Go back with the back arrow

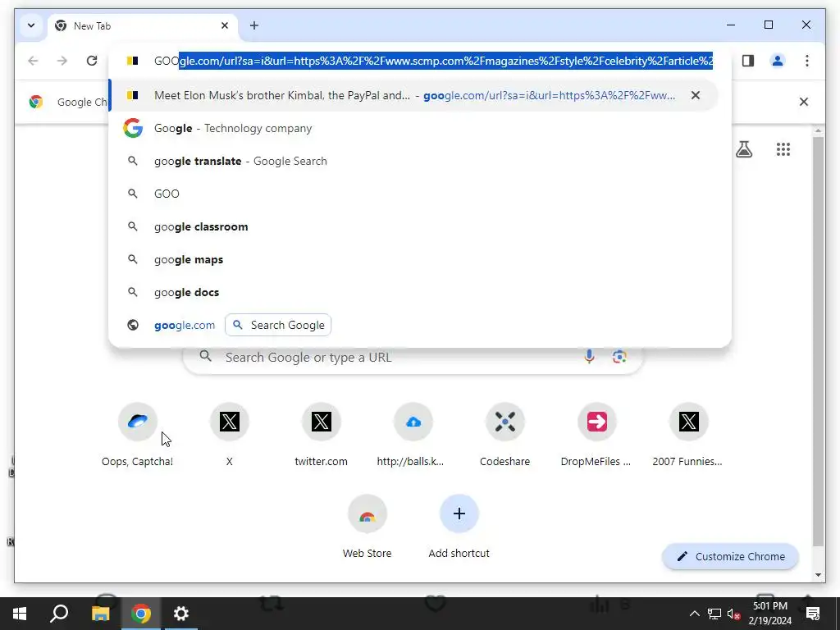click(33, 61)
